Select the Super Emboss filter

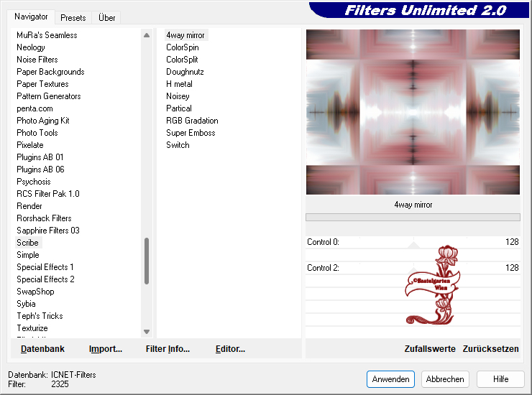click(191, 133)
